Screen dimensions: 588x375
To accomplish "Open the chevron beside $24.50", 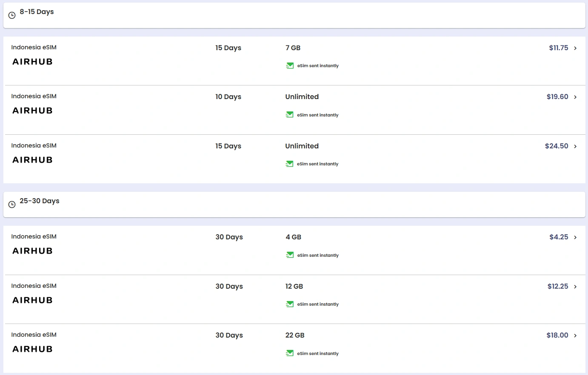I will [x=575, y=147].
